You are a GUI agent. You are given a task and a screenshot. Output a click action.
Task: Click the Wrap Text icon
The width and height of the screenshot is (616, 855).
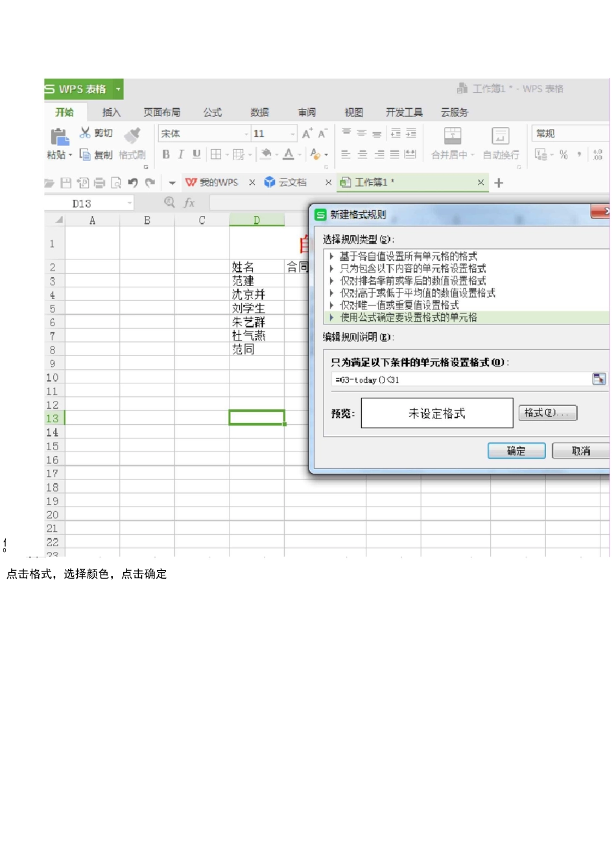[x=501, y=136]
